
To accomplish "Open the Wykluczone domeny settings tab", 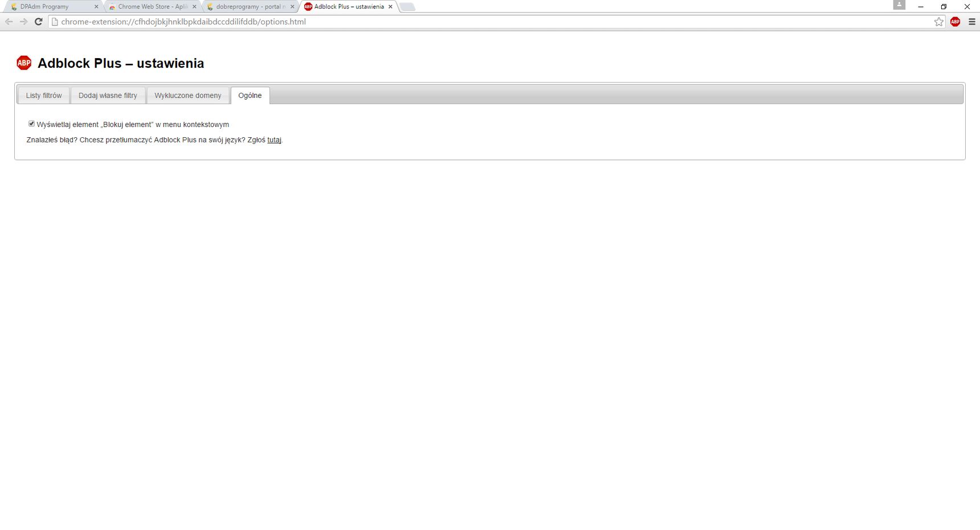I will (x=188, y=96).
